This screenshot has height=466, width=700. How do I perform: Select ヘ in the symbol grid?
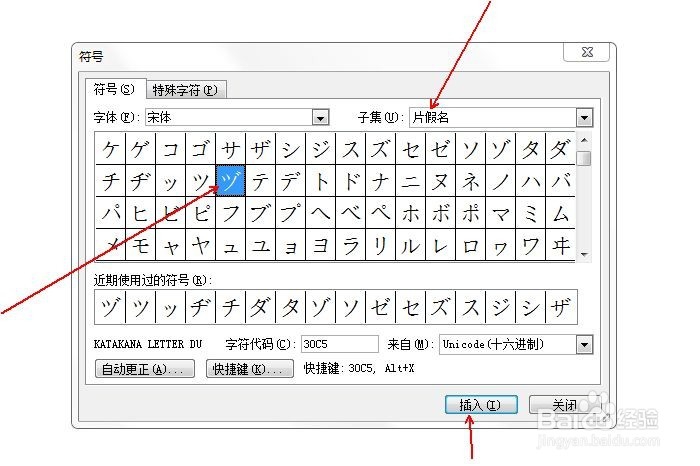coord(321,213)
